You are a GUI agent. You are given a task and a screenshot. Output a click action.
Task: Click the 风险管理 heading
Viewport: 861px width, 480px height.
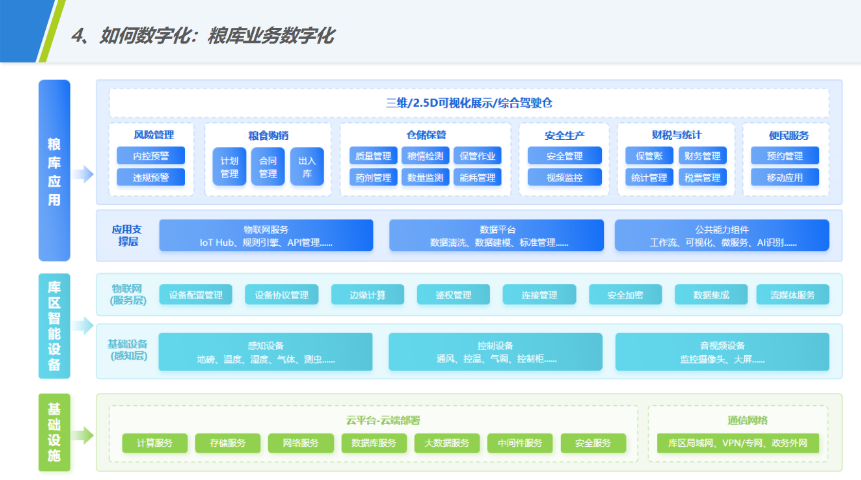coord(153,135)
